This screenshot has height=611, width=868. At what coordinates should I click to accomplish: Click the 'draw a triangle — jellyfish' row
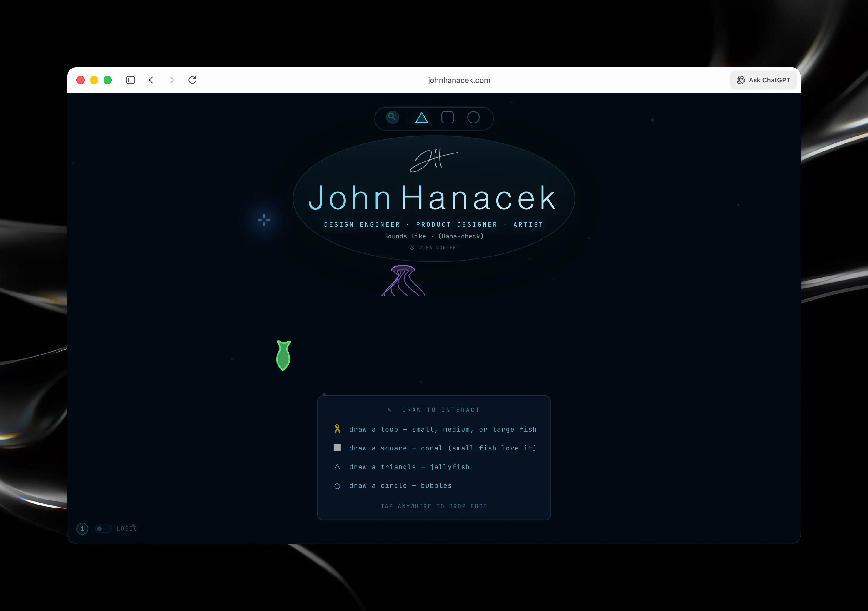click(409, 467)
